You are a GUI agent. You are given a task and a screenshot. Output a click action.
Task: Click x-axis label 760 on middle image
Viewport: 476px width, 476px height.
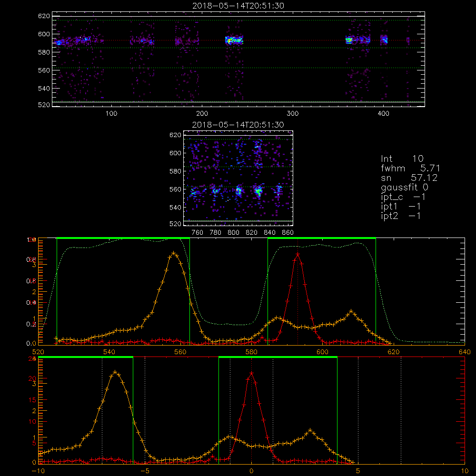(198, 233)
